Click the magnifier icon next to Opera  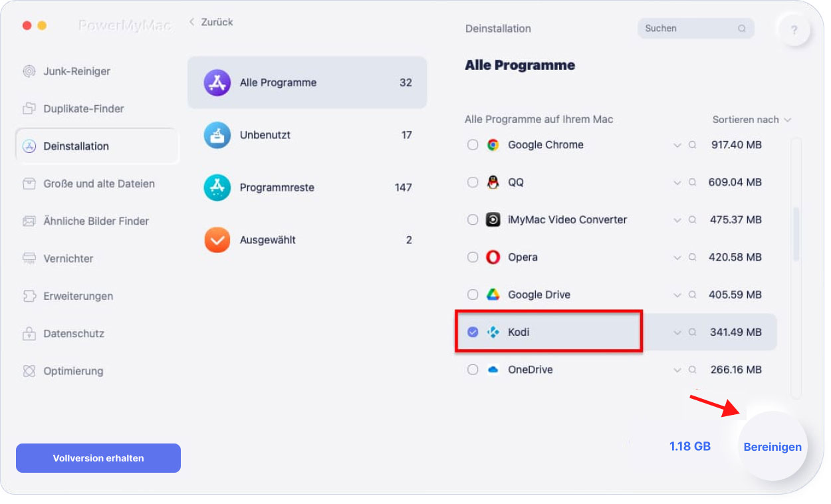click(x=693, y=257)
